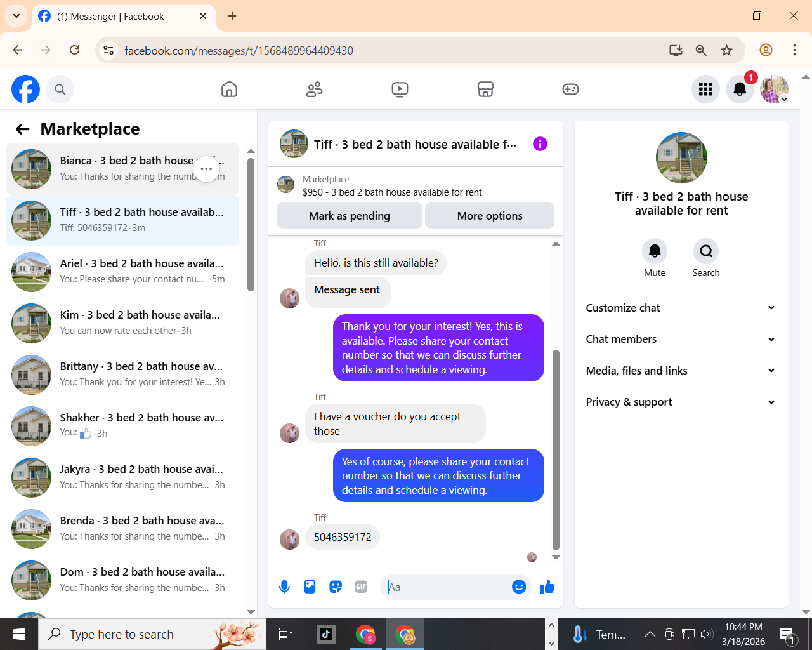
Task: Expand Media, files and links section
Action: click(681, 371)
